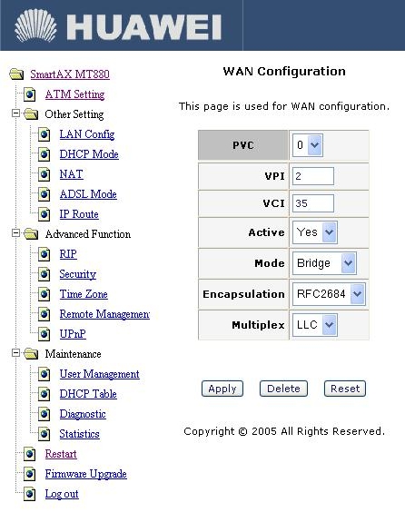Click the page icon beside Remote Management
The image size is (405, 532).
coord(44,314)
